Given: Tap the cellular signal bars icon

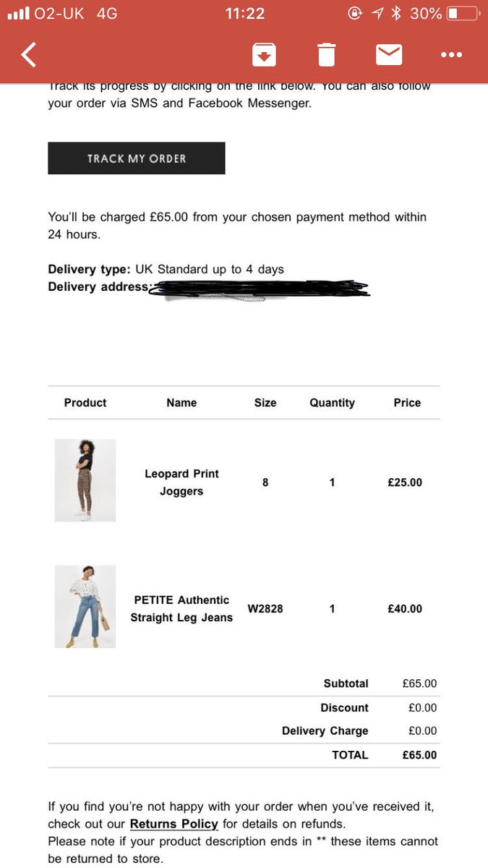Looking at the screenshot, I should [x=17, y=13].
